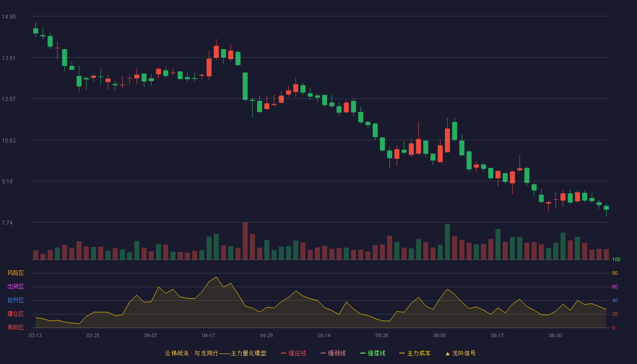637x364 pixels.
Task: Click the 建仓区 zone label
Action: tap(15, 314)
